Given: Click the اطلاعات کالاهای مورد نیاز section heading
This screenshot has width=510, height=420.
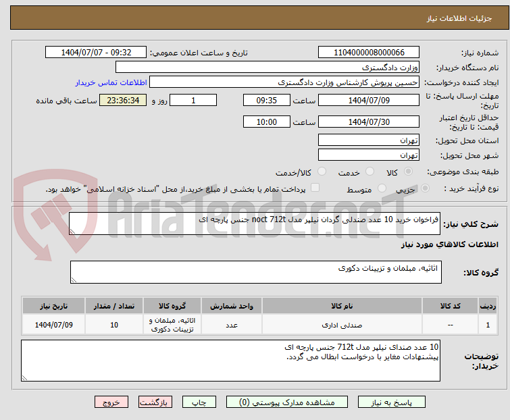Looking at the screenshot, I should [450, 244].
